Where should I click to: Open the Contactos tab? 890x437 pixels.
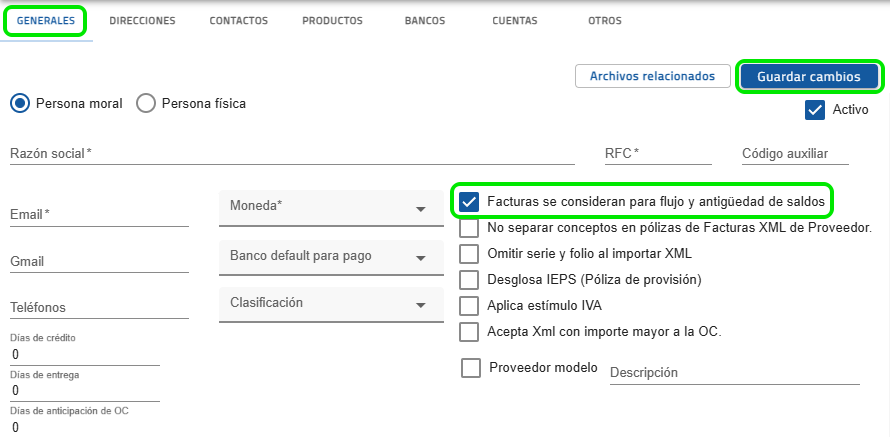click(x=238, y=20)
